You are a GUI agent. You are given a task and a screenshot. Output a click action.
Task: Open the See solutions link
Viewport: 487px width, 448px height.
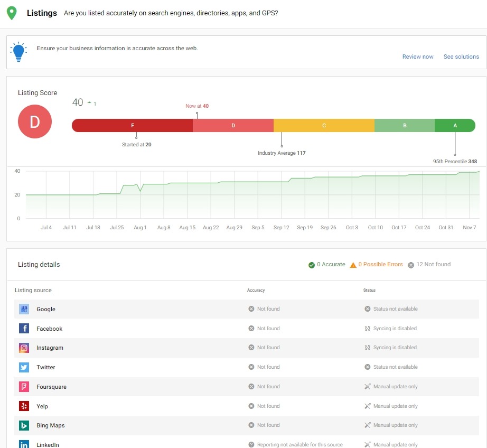click(x=461, y=57)
